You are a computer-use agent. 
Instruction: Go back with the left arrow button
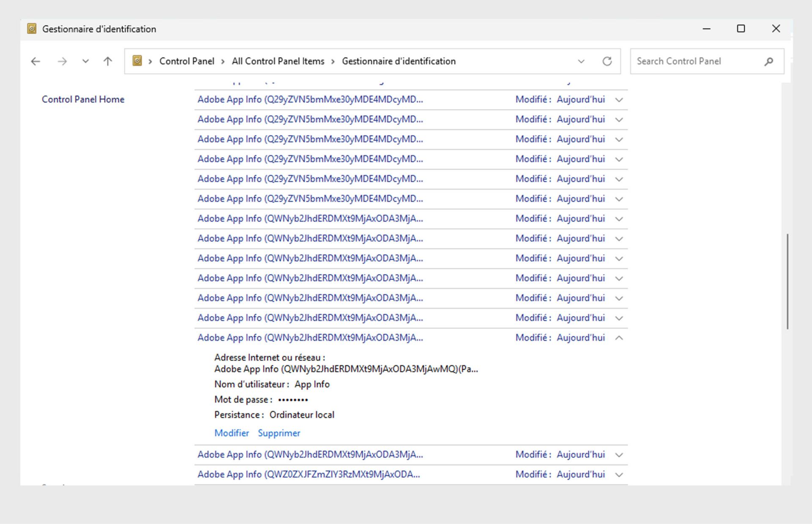[x=36, y=61]
